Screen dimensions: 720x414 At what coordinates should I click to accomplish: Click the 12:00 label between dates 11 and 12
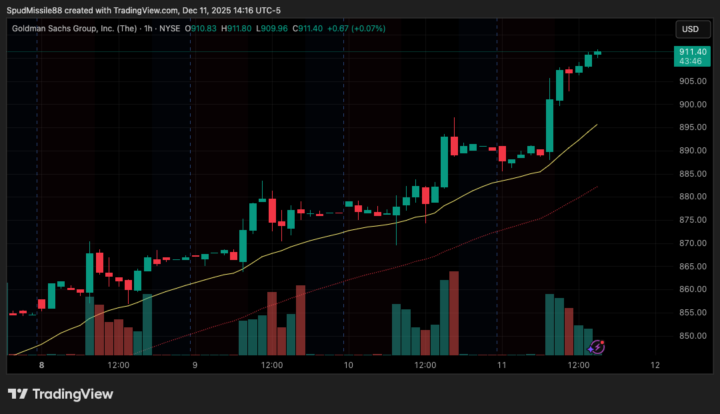[579, 365]
